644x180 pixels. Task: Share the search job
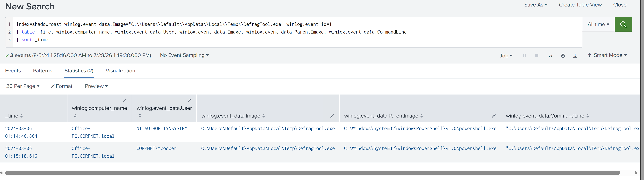tap(551, 56)
